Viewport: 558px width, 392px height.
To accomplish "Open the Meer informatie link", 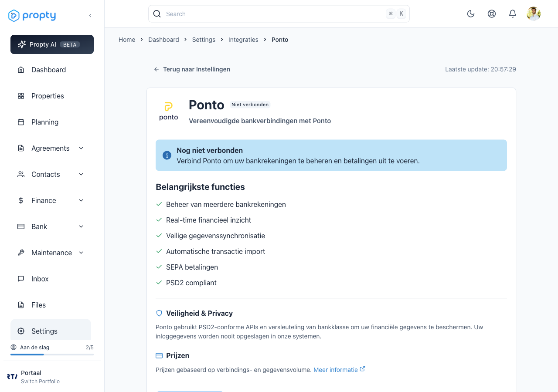I will (x=336, y=370).
